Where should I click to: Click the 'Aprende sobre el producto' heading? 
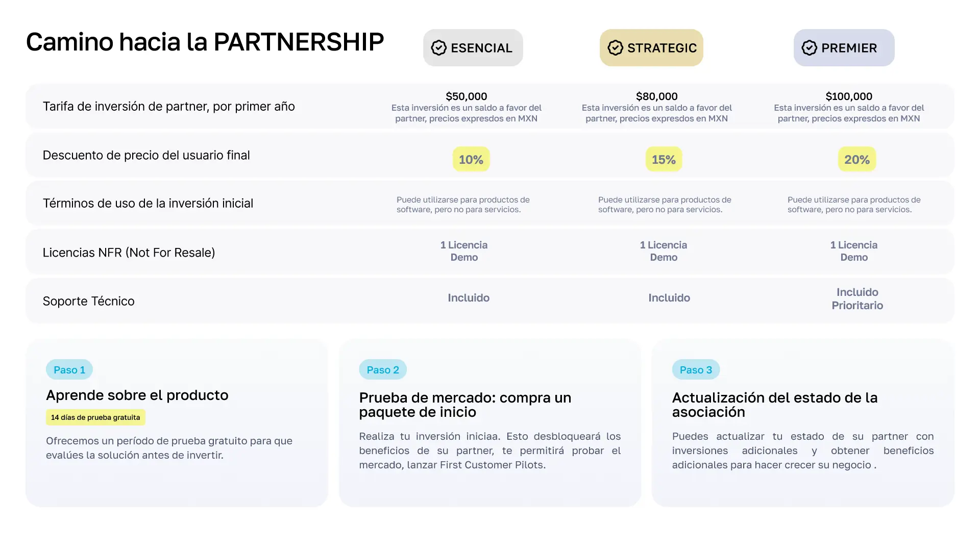coord(137,395)
